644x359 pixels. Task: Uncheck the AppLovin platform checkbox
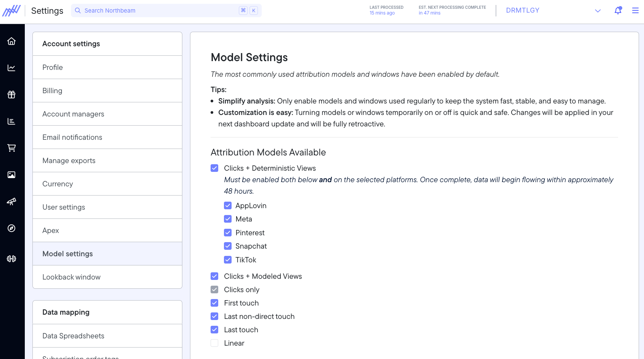(x=228, y=205)
